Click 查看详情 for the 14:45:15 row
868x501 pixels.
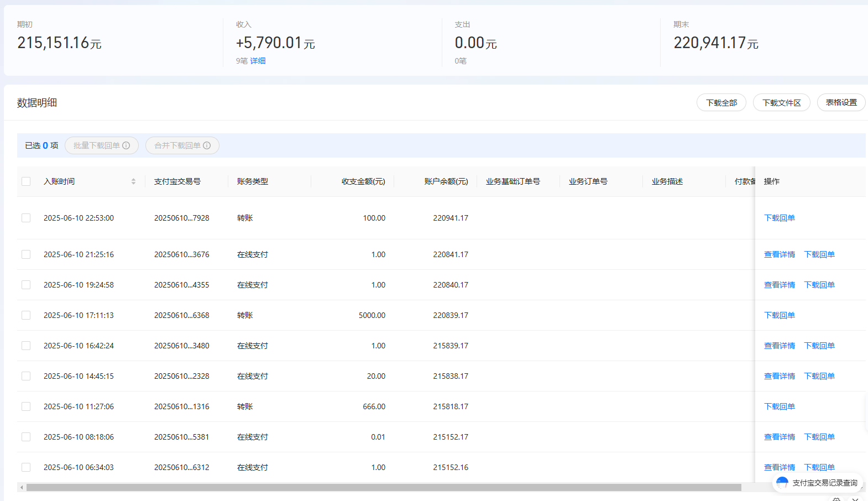click(780, 376)
